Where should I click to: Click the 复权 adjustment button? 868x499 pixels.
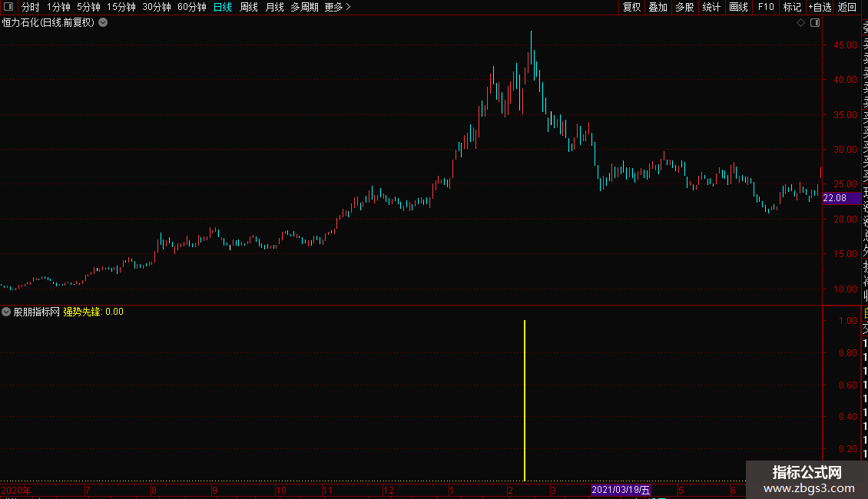click(x=631, y=7)
